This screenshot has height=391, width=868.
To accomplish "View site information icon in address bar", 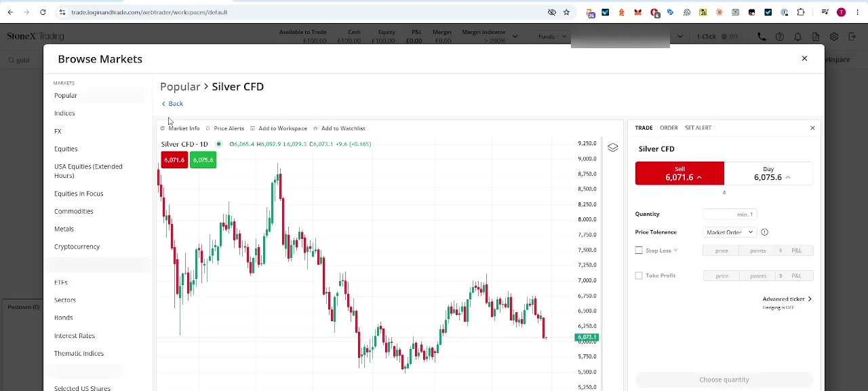I will 62,12.
